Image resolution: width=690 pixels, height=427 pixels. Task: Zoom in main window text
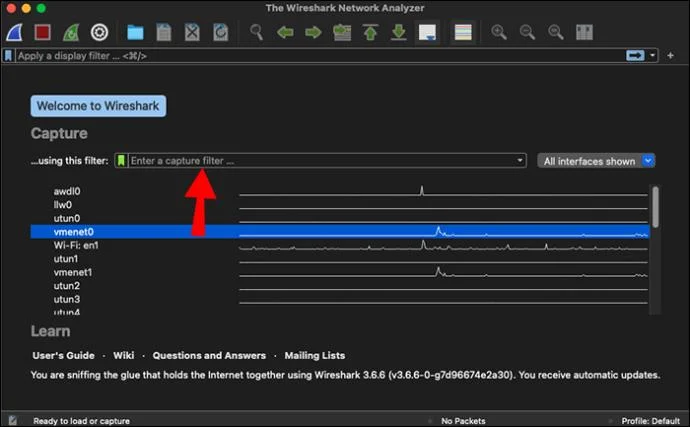click(x=499, y=33)
